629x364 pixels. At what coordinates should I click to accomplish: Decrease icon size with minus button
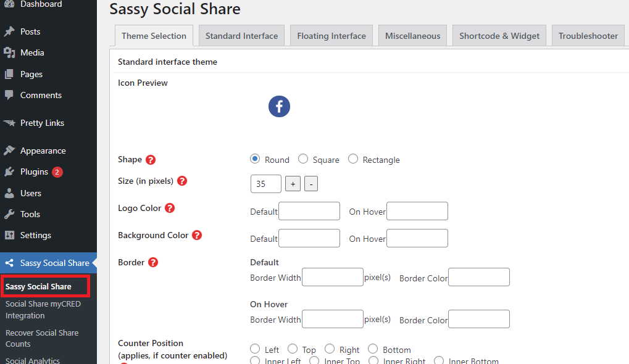tap(311, 184)
